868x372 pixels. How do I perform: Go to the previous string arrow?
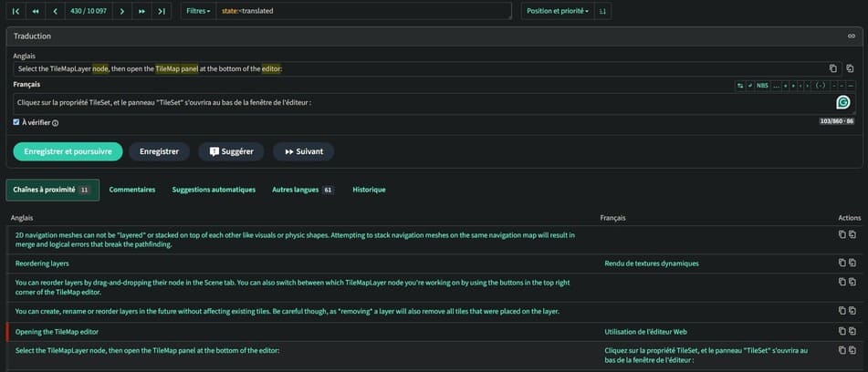click(x=56, y=11)
